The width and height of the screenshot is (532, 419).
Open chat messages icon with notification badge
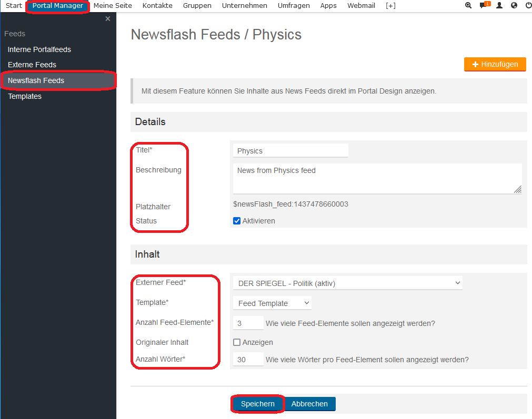[485, 5]
